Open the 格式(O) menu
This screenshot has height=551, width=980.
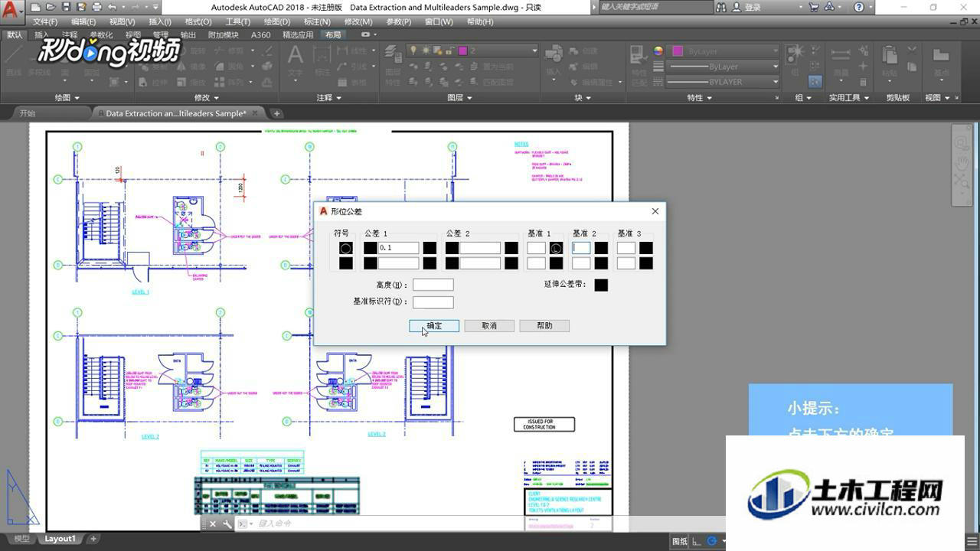tap(198, 21)
